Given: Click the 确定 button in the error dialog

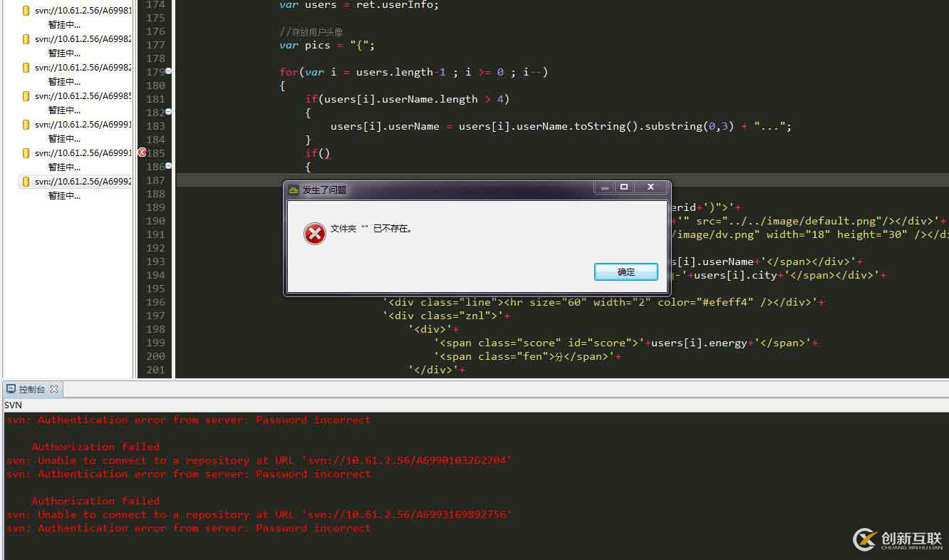Looking at the screenshot, I should click(x=626, y=271).
